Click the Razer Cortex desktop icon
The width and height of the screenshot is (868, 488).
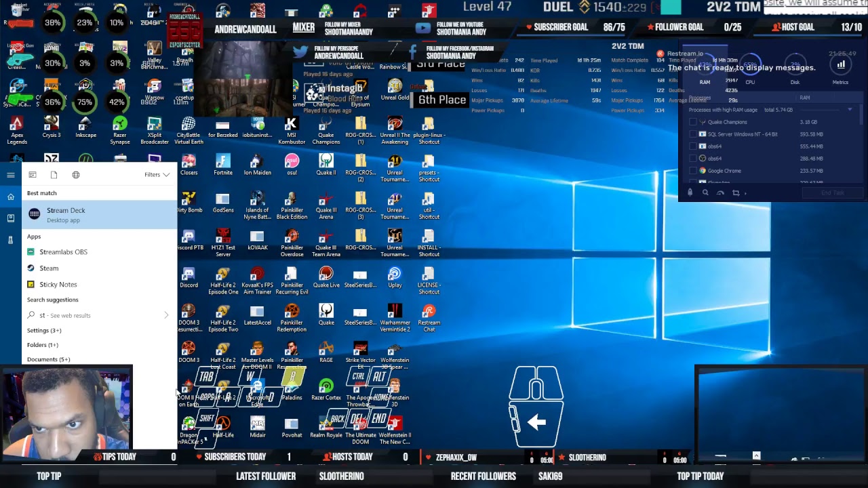click(326, 390)
